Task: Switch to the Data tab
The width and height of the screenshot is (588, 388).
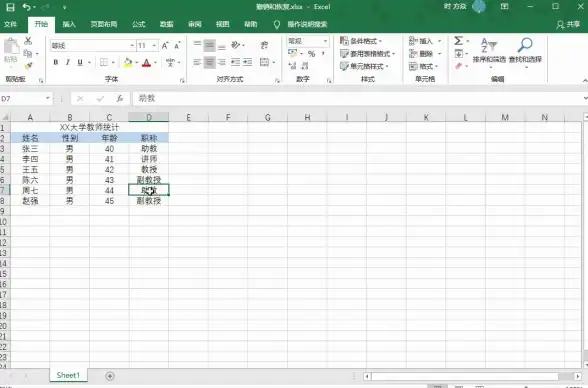Action: (x=166, y=24)
